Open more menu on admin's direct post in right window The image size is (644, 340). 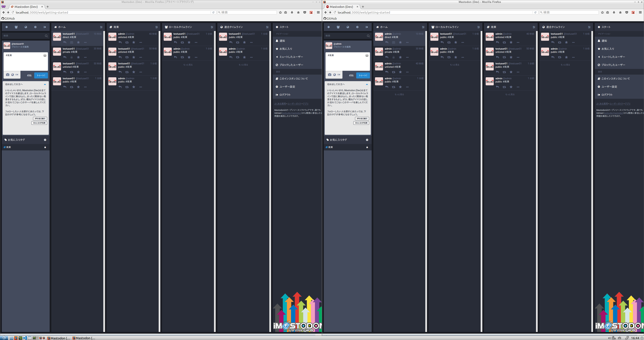[407, 43]
